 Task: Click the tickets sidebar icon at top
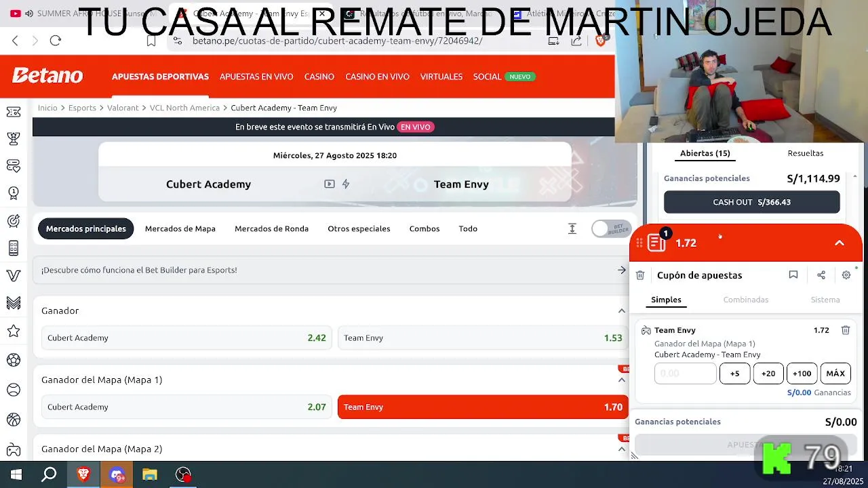pyautogui.click(x=14, y=111)
